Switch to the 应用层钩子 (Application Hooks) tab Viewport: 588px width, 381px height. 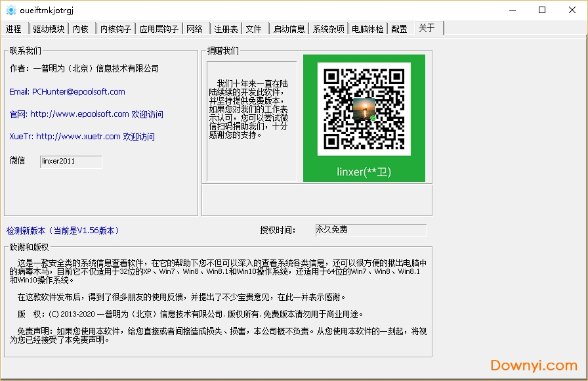(159, 28)
